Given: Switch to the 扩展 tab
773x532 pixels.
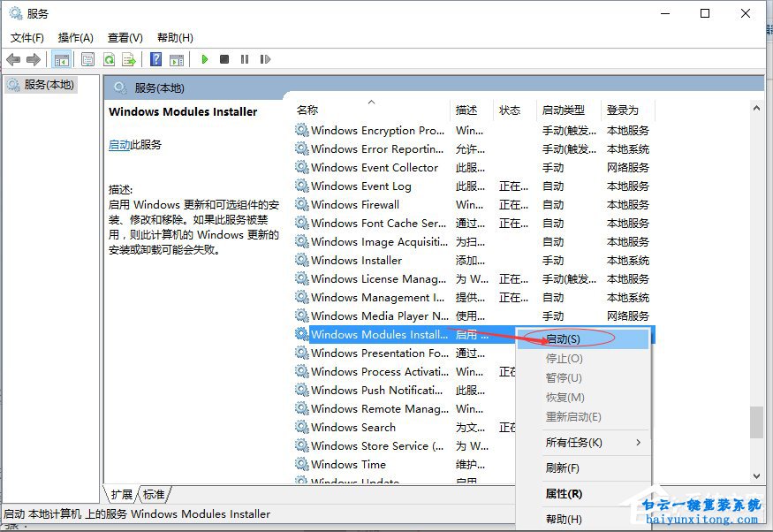Looking at the screenshot, I should click(x=121, y=495).
